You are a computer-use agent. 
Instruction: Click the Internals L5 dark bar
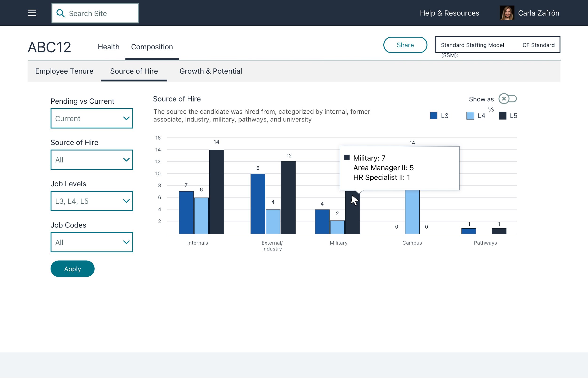[x=217, y=192]
